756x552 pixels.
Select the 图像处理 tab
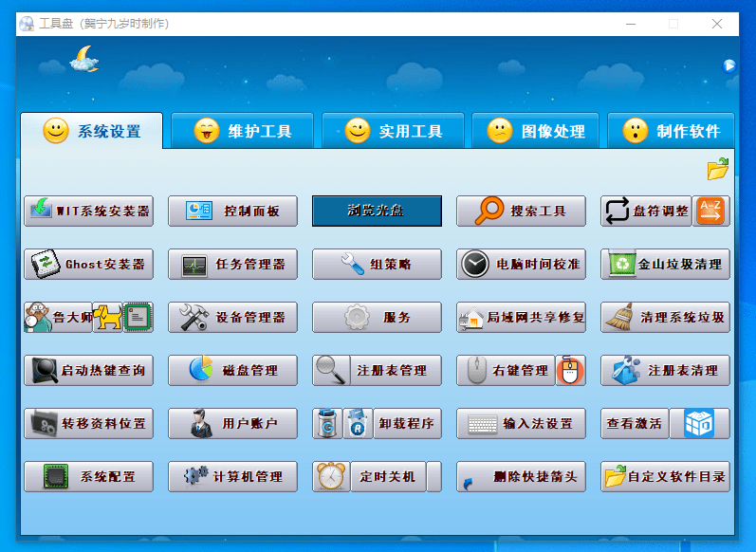pyautogui.click(x=535, y=131)
